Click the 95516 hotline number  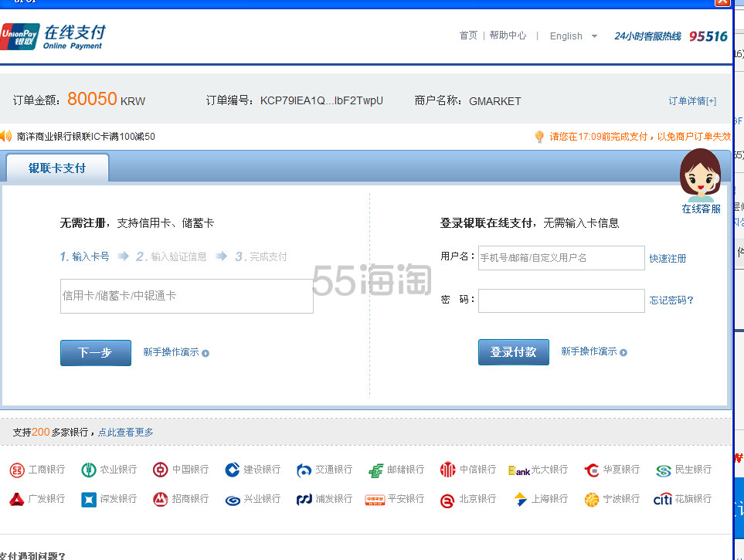[708, 36]
